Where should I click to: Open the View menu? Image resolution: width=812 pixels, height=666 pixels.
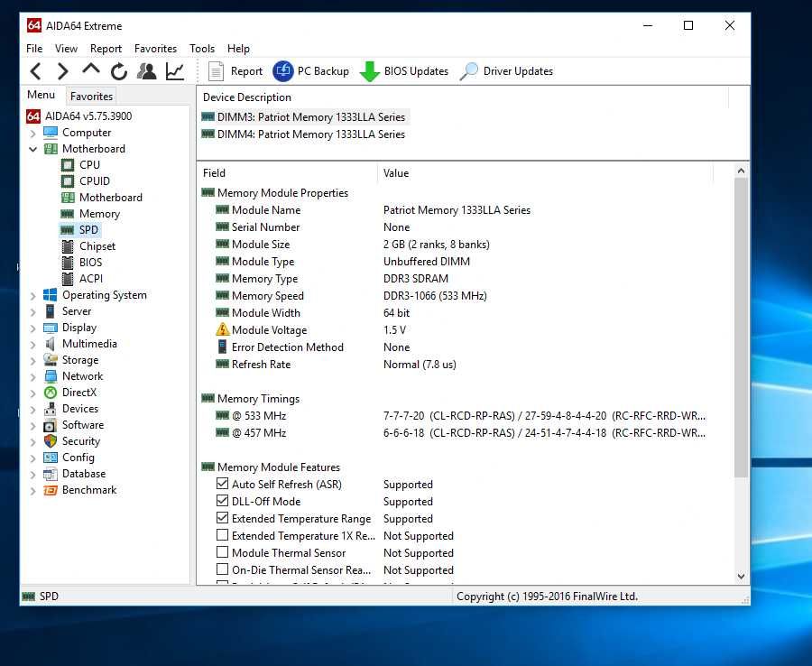coord(66,48)
